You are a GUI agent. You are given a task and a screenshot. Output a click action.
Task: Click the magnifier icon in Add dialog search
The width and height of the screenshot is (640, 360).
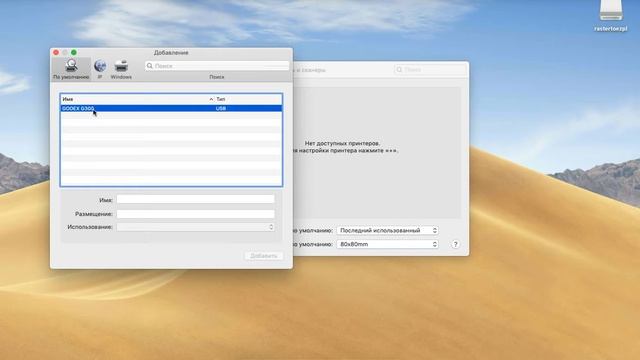click(150, 66)
